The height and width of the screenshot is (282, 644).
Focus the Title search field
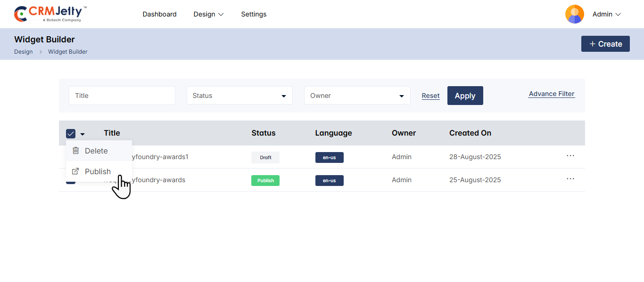click(122, 96)
